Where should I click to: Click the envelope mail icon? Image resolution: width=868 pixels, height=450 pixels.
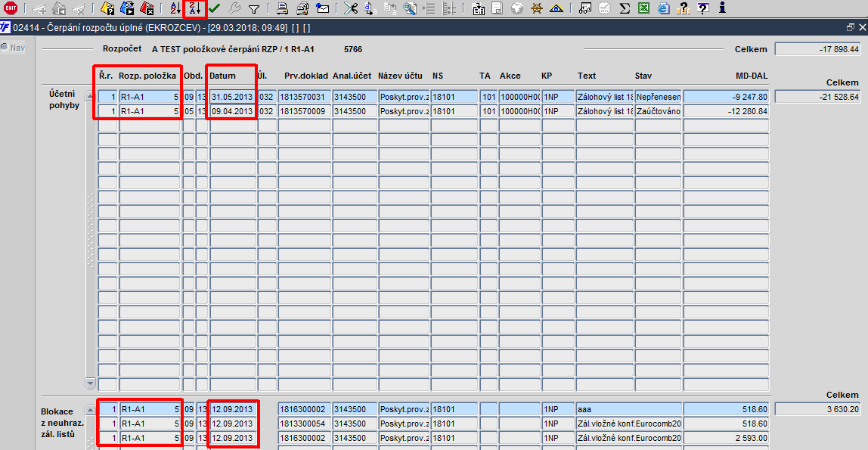322,8
